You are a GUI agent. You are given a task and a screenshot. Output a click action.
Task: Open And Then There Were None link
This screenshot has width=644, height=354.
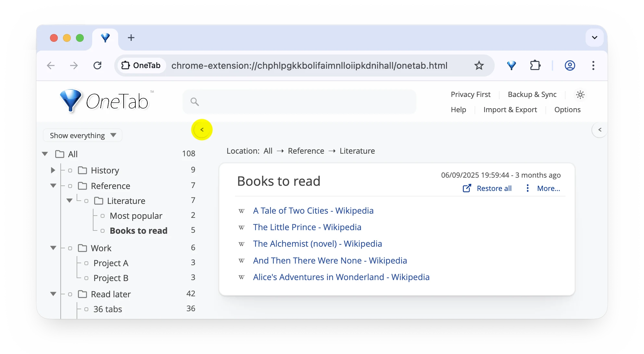(330, 261)
